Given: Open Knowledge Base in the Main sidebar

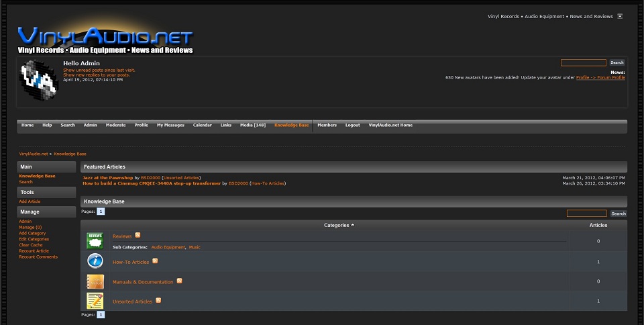Looking at the screenshot, I should 37,176.
